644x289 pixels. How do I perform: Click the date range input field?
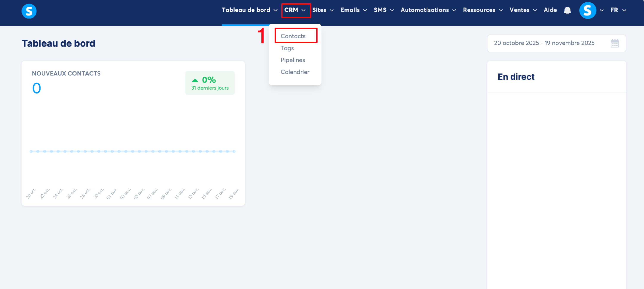(544, 43)
